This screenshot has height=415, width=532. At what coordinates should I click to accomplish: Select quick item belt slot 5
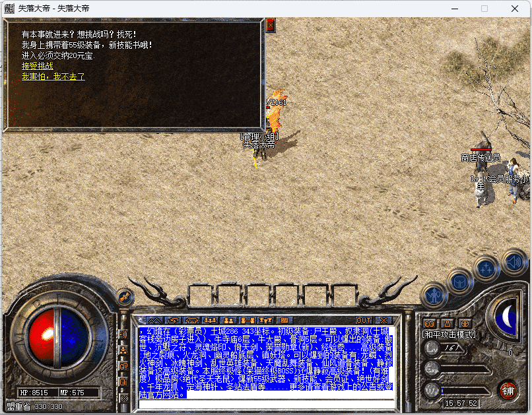316,295
